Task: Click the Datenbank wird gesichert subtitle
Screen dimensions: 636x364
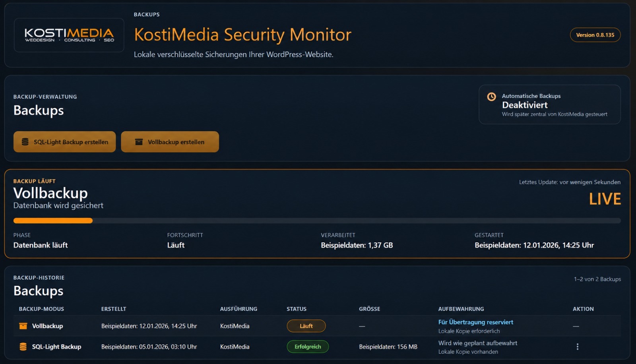Action: click(58, 205)
